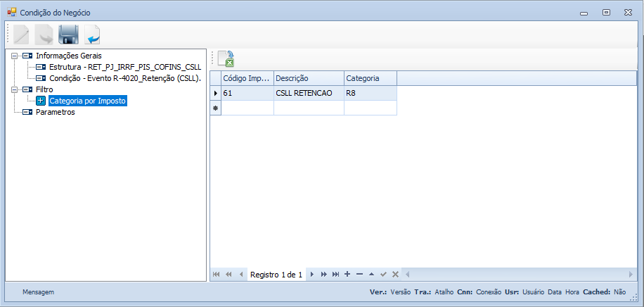Select Condição - Evento R-4020_Retenção (CSLL) item

tap(125, 78)
